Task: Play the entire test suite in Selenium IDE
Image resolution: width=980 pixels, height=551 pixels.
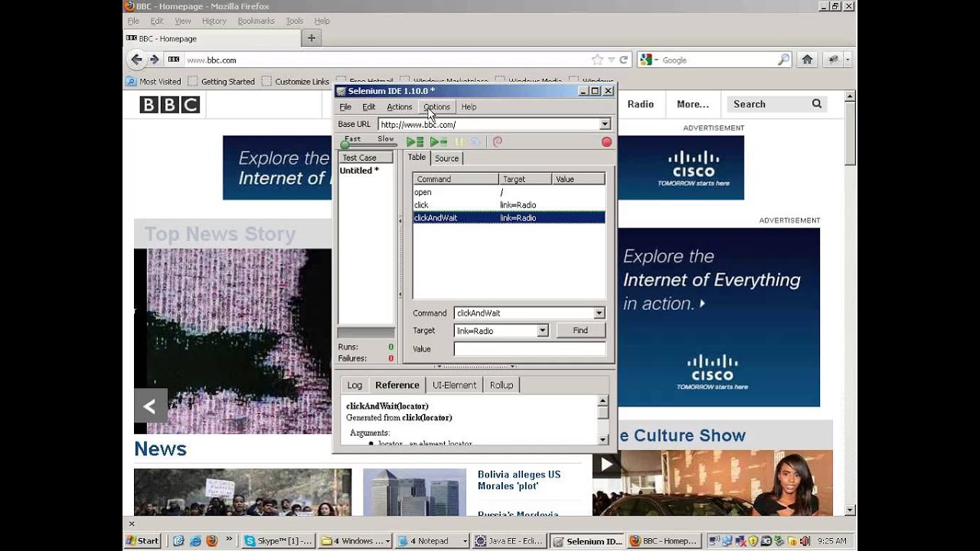Action: [415, 142]
